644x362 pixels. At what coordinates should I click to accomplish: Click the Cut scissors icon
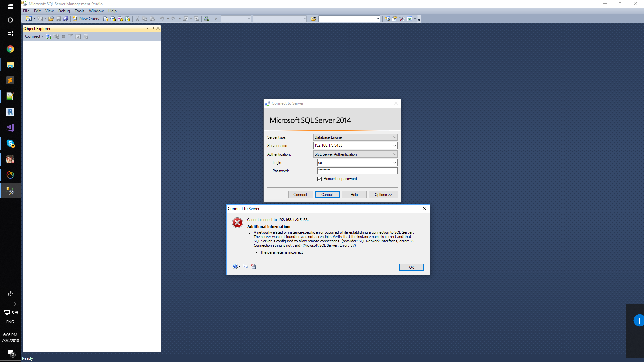tap(137, 19)
